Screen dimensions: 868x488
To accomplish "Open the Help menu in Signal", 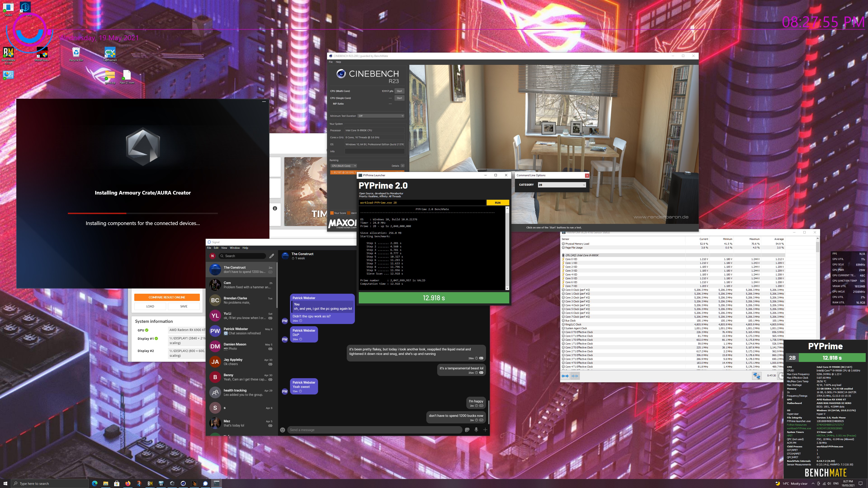I will (245, 248).
